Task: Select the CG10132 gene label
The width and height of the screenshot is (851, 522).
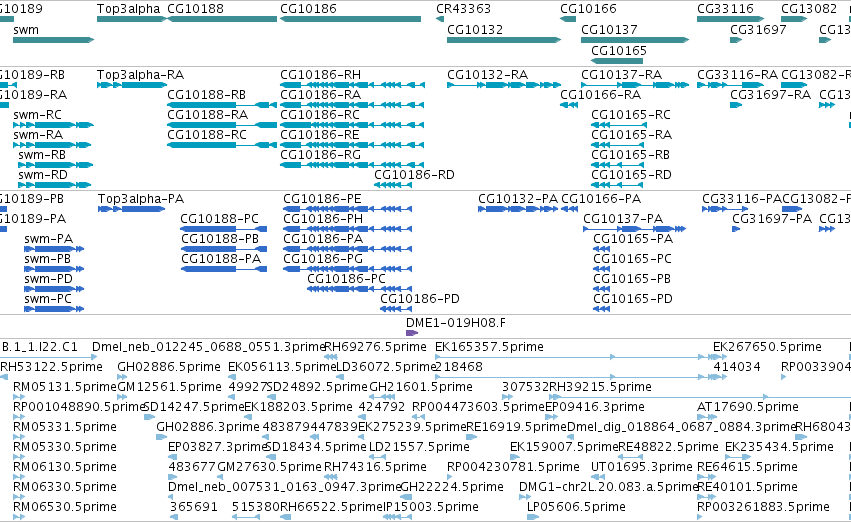Action: [x=475, y=30]
